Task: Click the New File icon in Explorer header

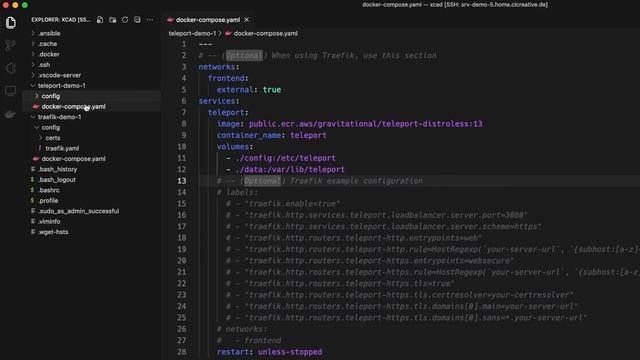Action: [100, 20]
